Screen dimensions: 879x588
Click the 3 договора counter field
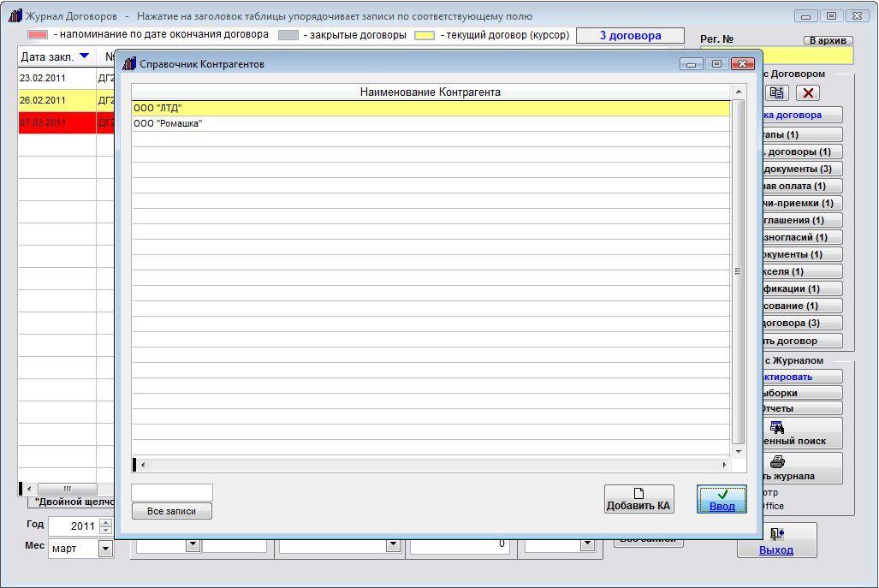point(630,35)
